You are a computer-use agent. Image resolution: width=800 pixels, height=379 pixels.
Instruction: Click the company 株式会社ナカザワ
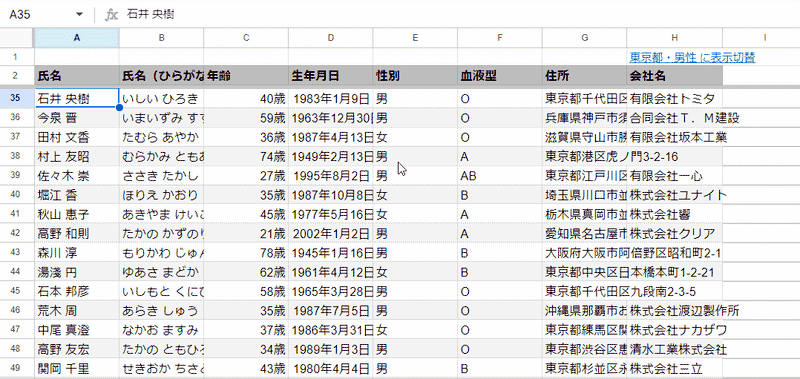coord(674,330)
